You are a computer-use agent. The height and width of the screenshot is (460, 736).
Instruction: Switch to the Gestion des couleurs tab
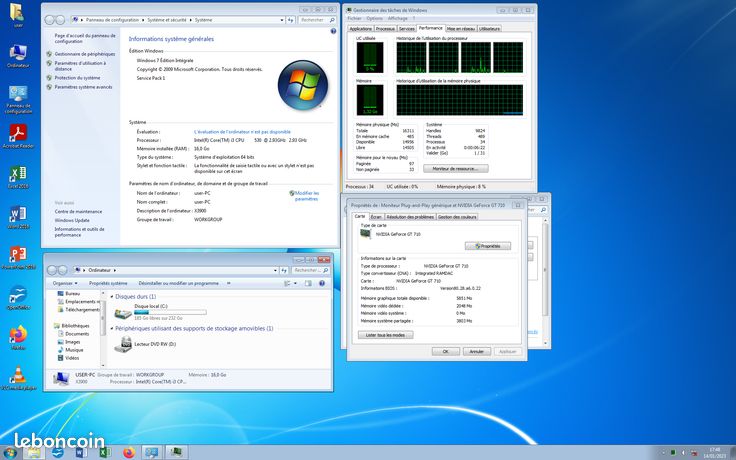(x=457, y=217)
